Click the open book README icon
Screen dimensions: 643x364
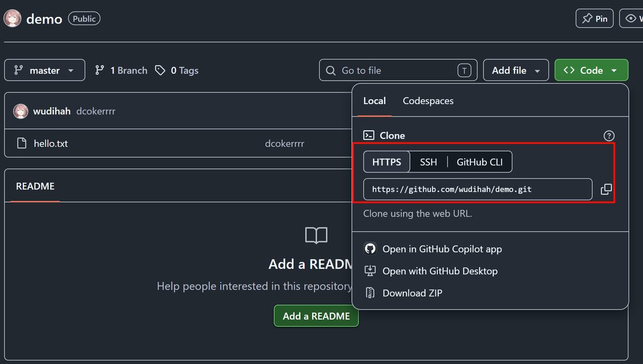316,235
